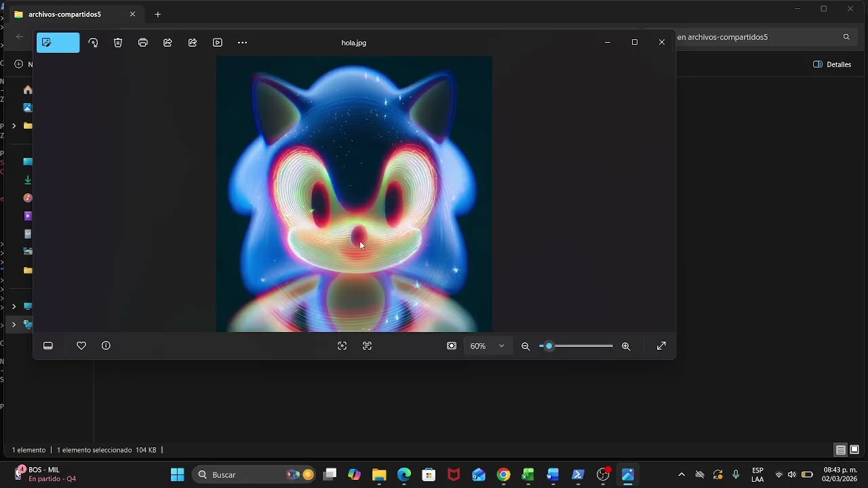Viewport: 868px width, 488px height.
Task: Click the visual search scan icon
Action: (x=342, y=346)
